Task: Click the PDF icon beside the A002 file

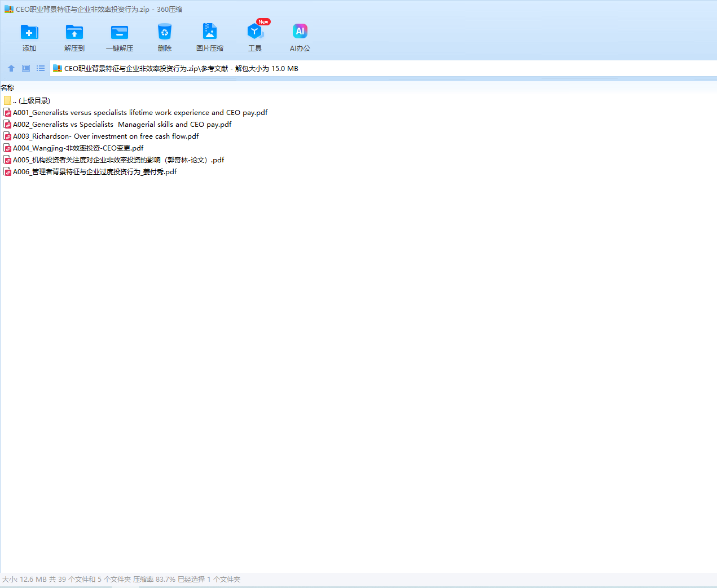Action: (7, 124)
